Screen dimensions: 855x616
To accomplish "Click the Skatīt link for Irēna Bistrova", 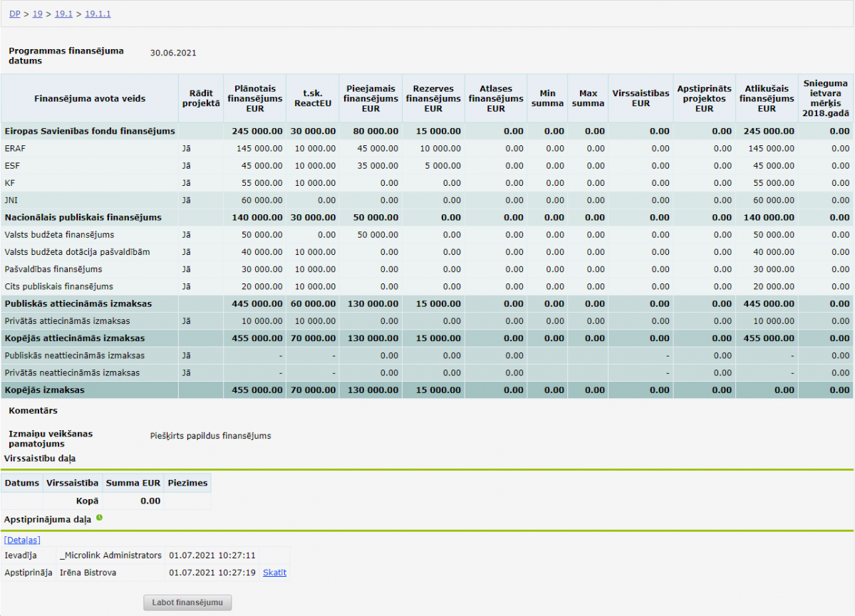I will point(274,573).
